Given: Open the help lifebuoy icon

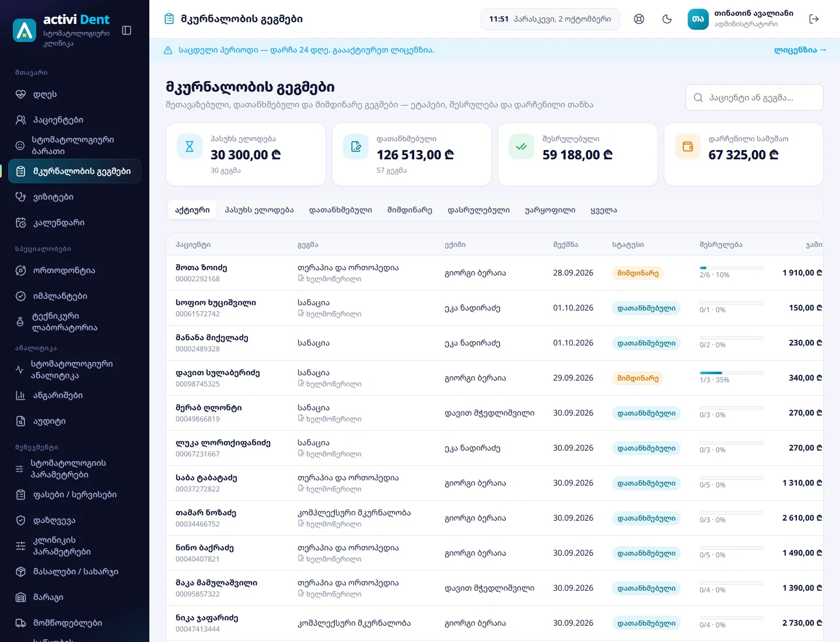Looking at the screenshot, I should (639, 19).
